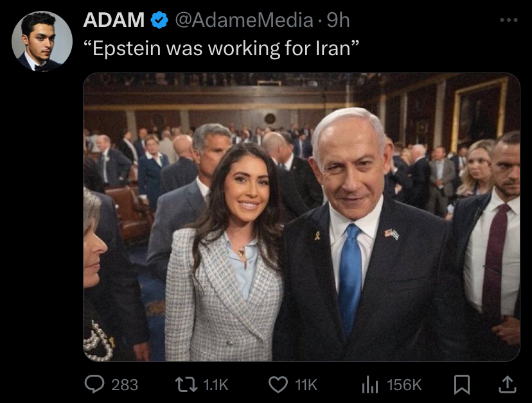The width and height of the screenshot is (532, 403).
Task: Open the three-dot more options menu
Action: pyautogui.click(x=509, y=20)
